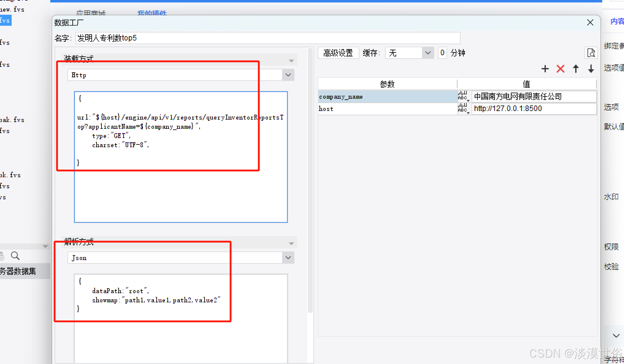Close the 数据工厂 dialog

590,23
